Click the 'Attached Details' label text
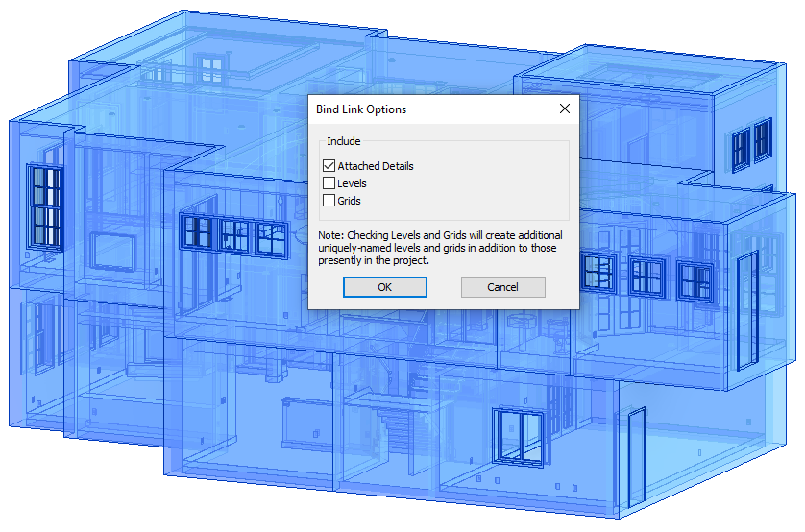The height and width of the screenshot is (532, 805). pos(376,166)
